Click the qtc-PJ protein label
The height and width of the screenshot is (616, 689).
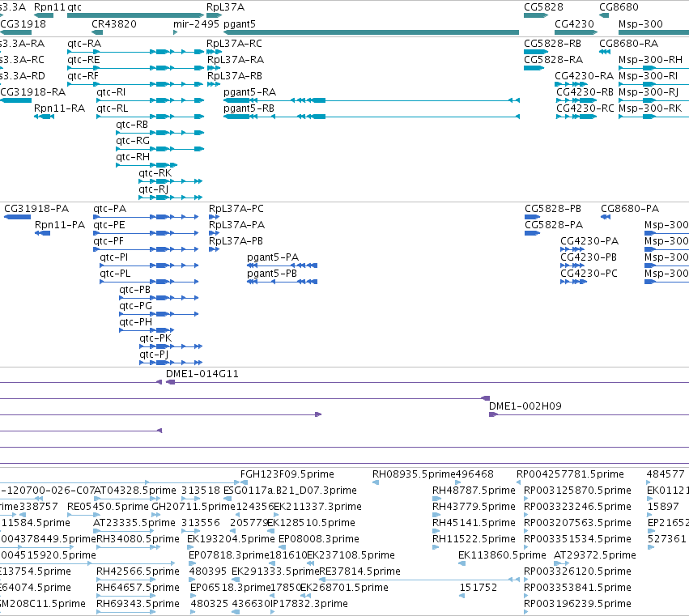[154, 355]
